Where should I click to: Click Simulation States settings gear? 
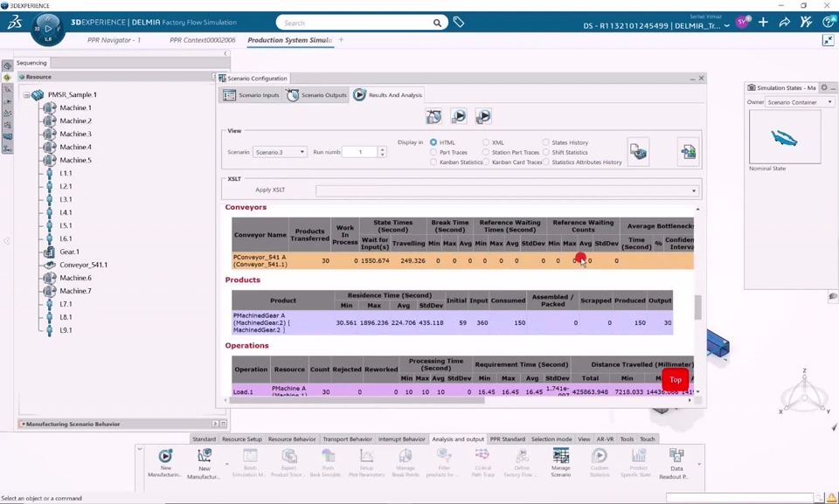[x=824, y=87]
